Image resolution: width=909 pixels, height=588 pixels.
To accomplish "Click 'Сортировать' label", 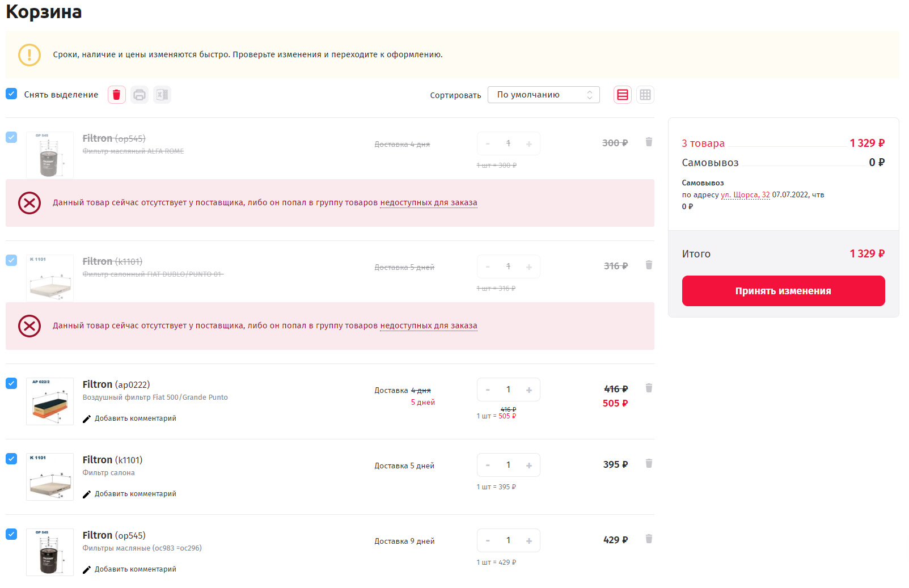I will pyautogui.click(x=455, y=95).
